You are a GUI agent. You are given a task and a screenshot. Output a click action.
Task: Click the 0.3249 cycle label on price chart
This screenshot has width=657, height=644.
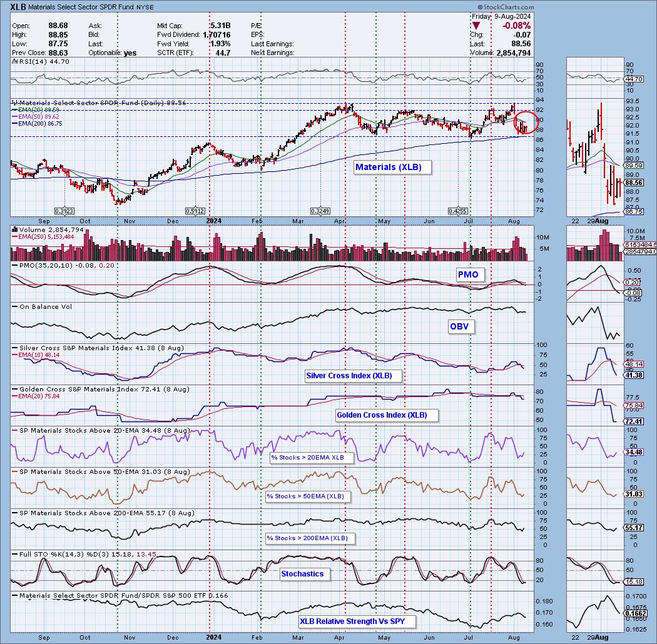320,211
